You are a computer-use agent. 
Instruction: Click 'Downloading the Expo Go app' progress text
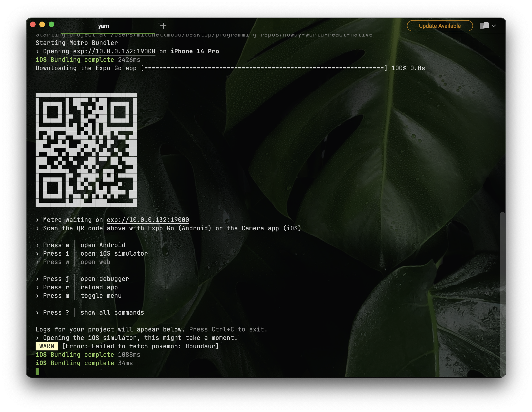86,68
